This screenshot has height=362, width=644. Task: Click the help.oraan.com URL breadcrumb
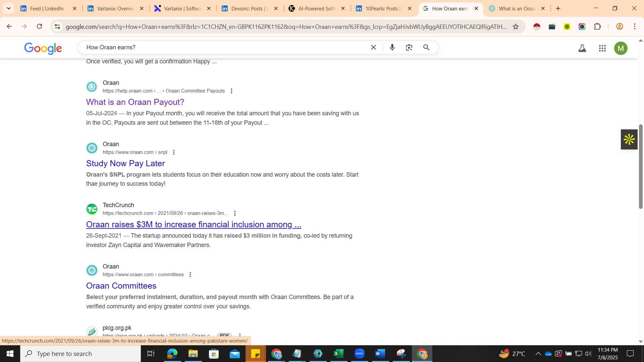(164, 91)
